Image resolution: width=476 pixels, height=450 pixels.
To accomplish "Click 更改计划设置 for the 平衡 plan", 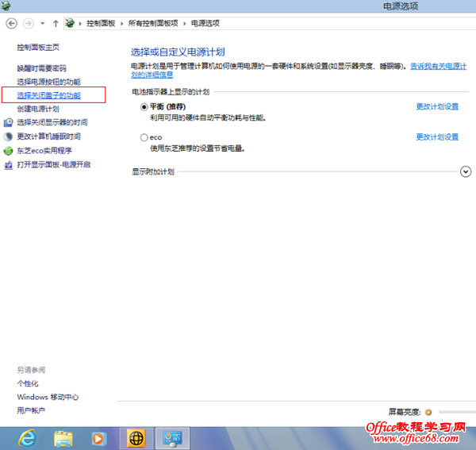I will [x=437, y=106].
